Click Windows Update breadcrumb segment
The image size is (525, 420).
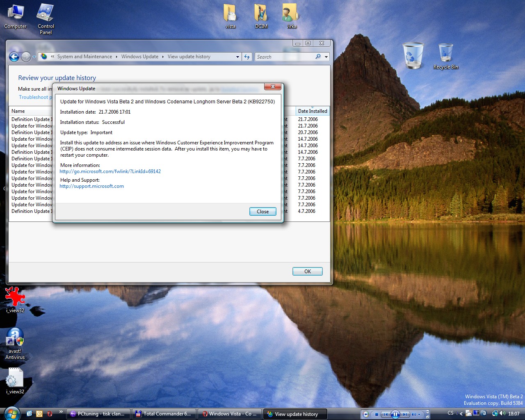[x=140, y=57]
